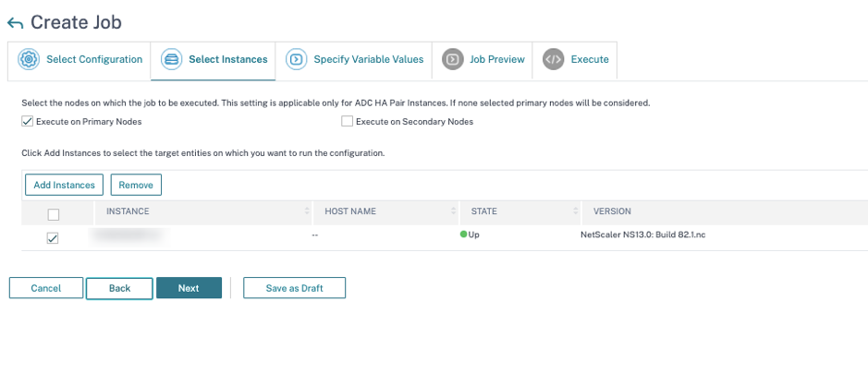The width and height of the screenshot is (868, 373).
Task: Click the 'NetScaler NS13.0: Build 82.1.nc' version cell
Action: pos(642,235)
